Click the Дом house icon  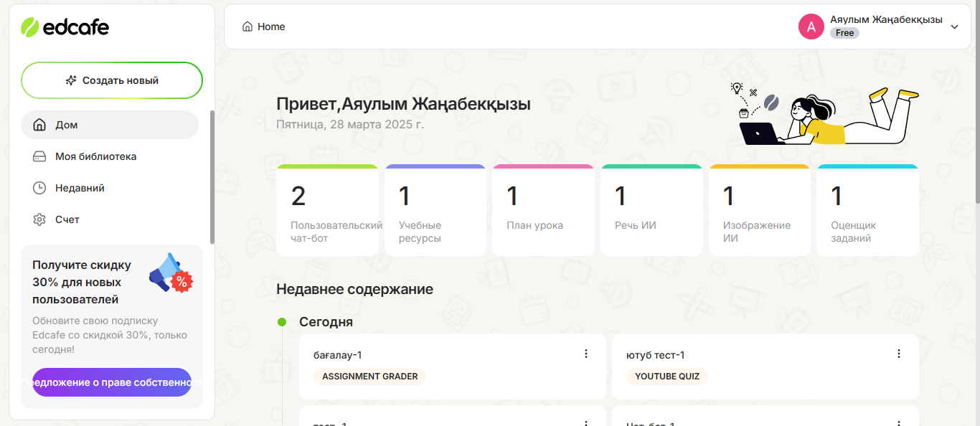[39, 125]
